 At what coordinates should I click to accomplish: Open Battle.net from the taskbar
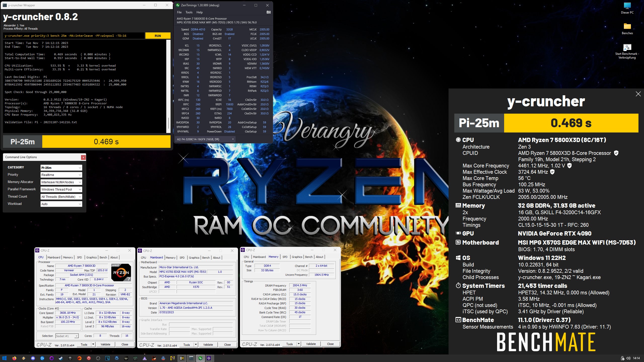point(42,358)
